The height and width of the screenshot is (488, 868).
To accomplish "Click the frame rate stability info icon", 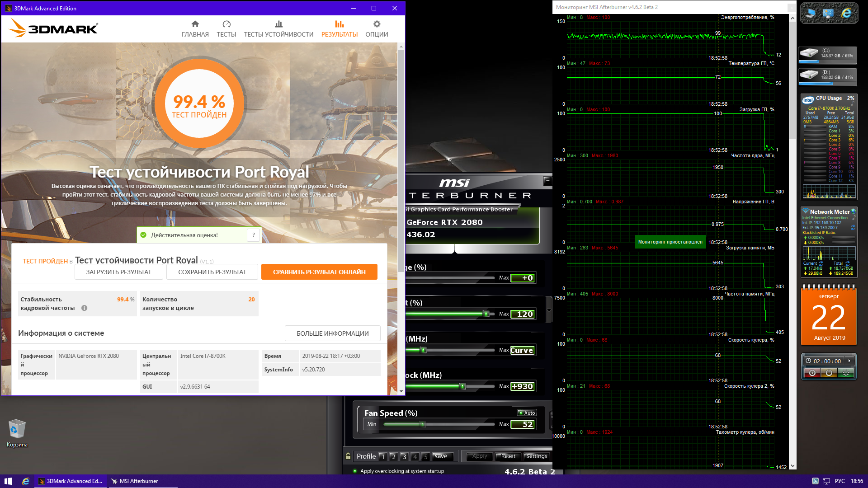I will (84, 308).
